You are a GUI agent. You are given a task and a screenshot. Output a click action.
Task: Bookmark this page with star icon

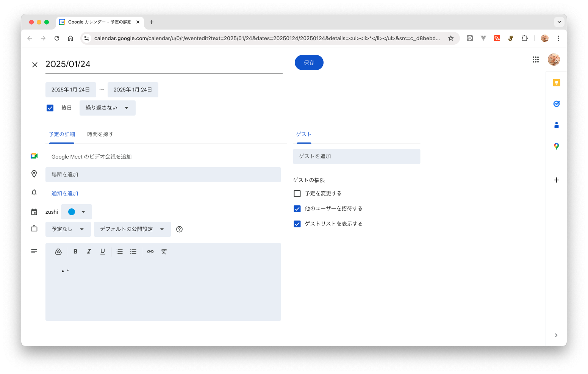451,38
